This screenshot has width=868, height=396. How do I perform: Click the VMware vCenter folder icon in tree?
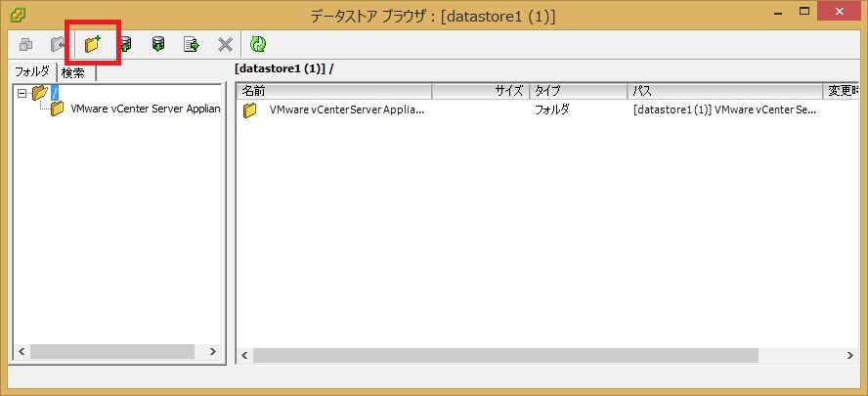coord(57,109)
